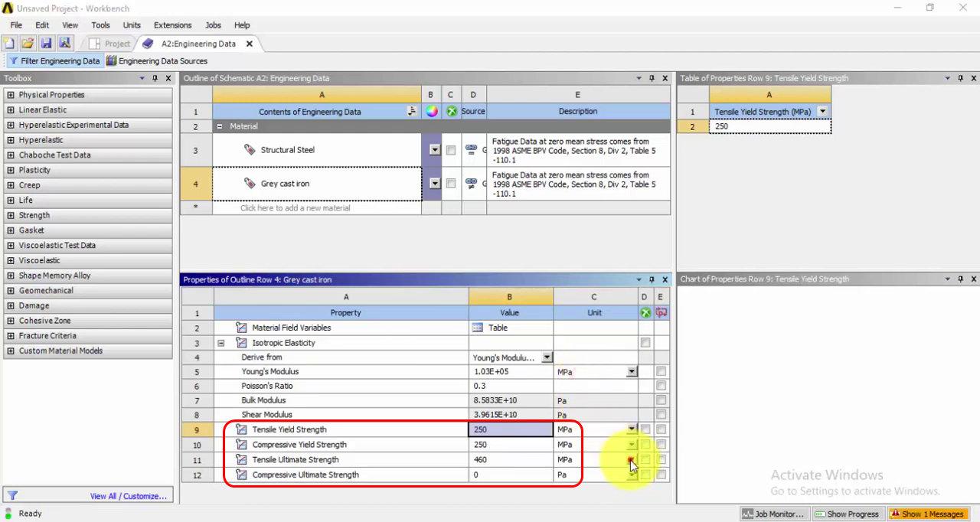Image resolution: width=980 pixels, height=522 pixels.
Task: Click the Open project folder icon
Action: pyautogui.click(x=28, y=44)
